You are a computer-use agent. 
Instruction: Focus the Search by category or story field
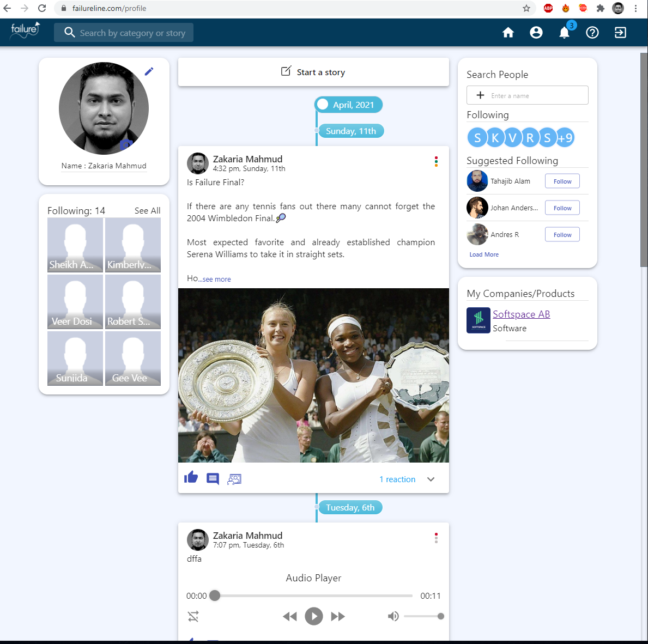tap(124, 33)
